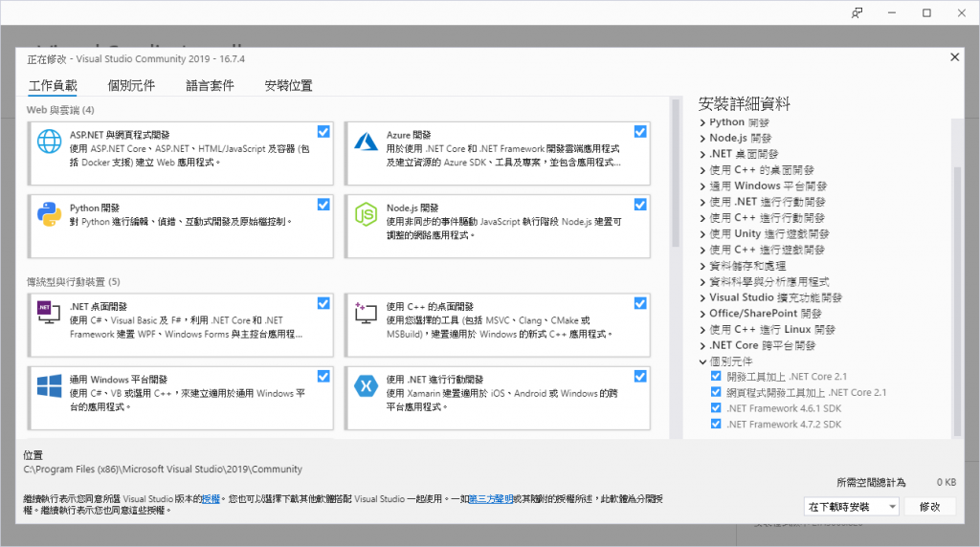This screenshot has height=547, width=980.
Task: Switch to the 語言套件 tab
Action: pyautogui.click(x=210, y=85)
